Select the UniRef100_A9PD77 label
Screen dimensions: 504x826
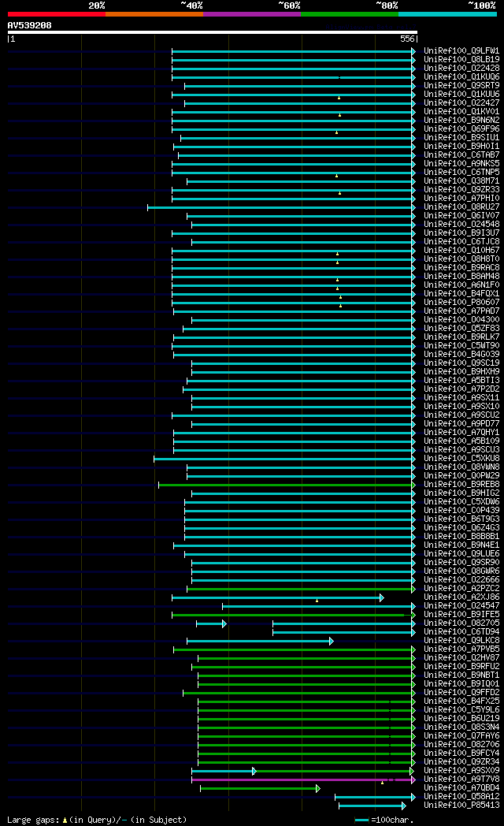461,423
